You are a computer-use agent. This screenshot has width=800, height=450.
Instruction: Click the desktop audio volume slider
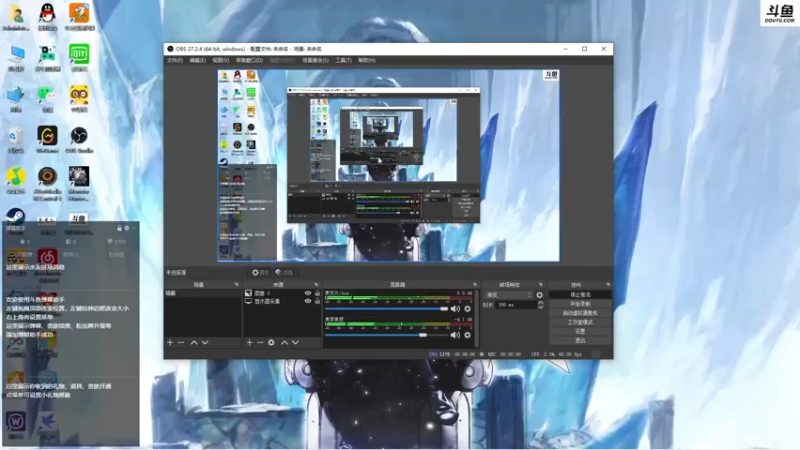[x=386, y=335]
